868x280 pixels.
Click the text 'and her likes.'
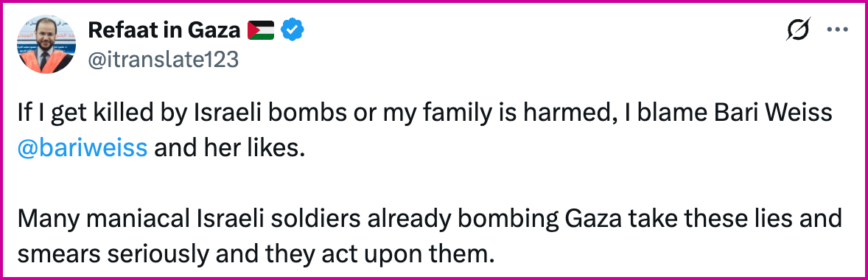[x=230, y=148]
